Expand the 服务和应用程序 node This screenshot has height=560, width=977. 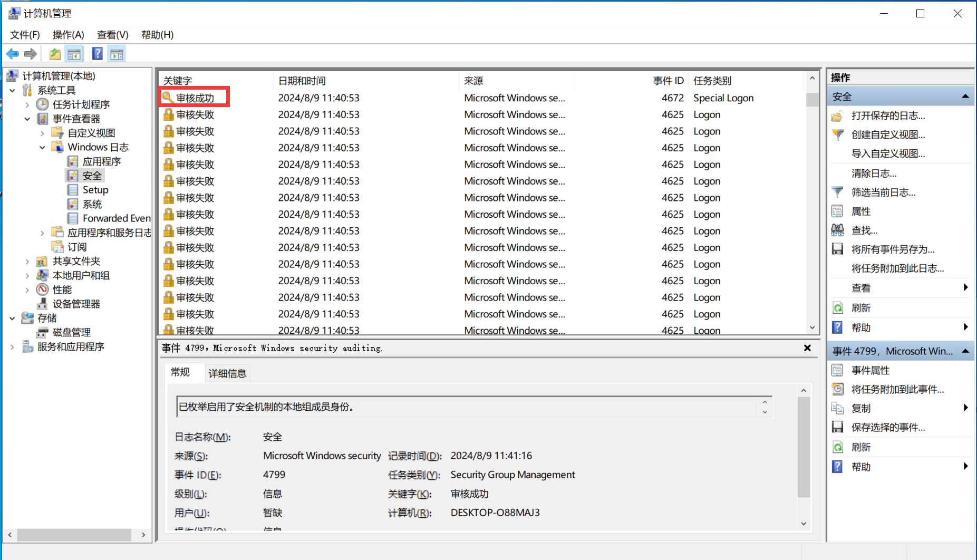click(x=12, y=347)
